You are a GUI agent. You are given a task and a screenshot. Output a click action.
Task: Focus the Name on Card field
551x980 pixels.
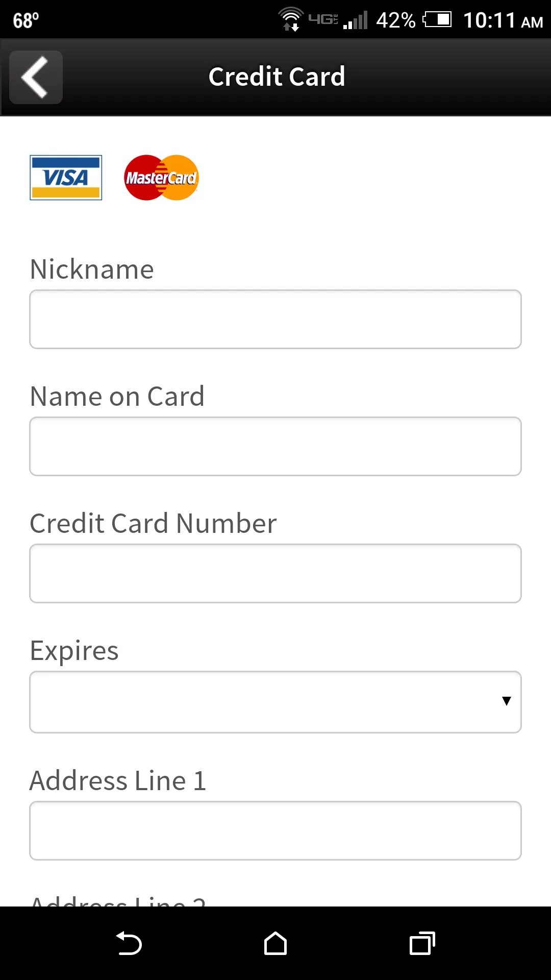click(x=275, y=447)
